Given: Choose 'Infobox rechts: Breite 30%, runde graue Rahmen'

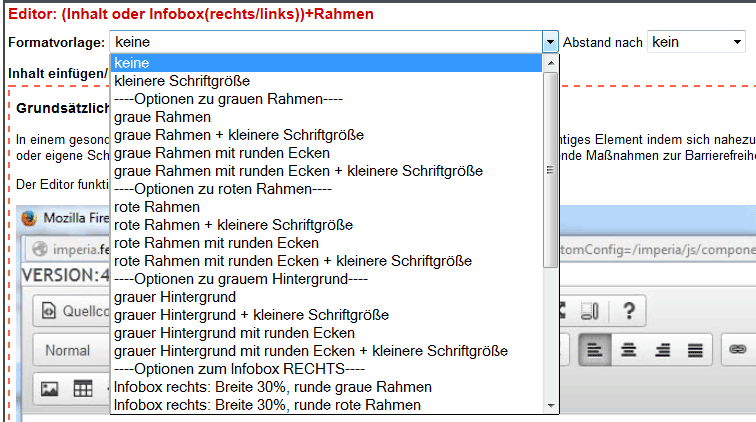Looking at the screenshot, I should click(x=326, y=387).
